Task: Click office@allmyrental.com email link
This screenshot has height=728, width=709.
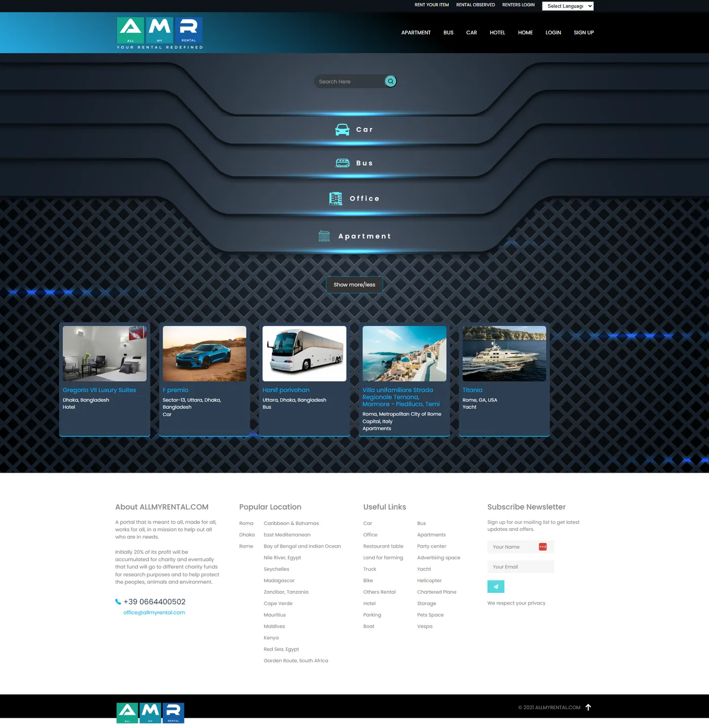Action: click(154, 612)
